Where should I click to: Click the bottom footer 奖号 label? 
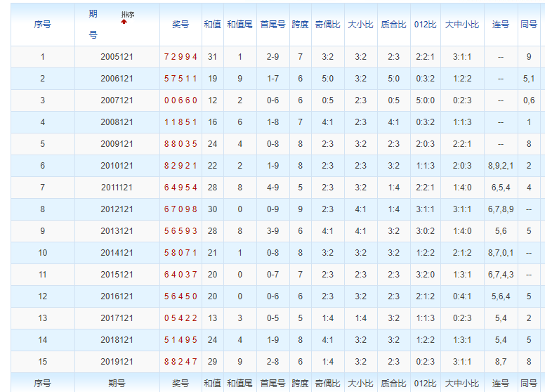tap(180, 384)
